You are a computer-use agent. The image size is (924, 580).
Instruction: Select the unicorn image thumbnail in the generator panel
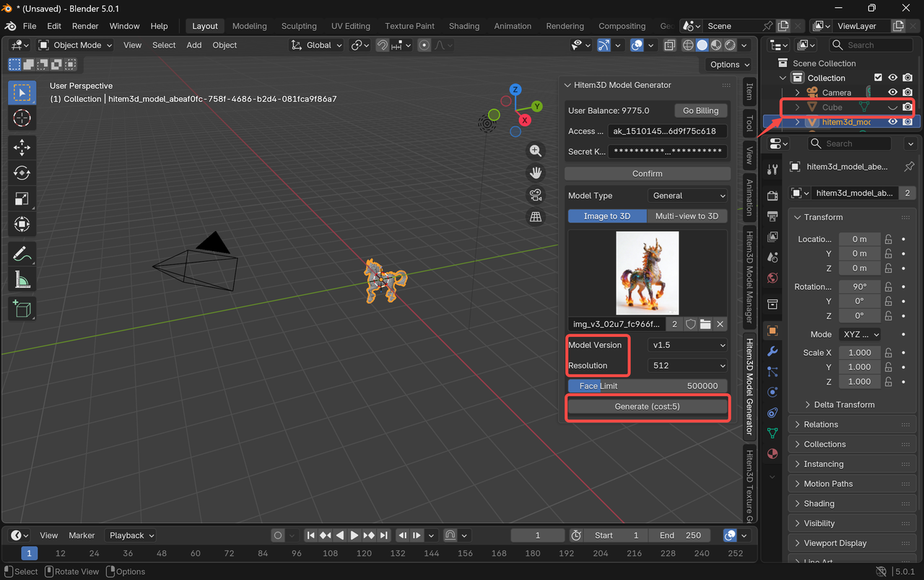coord(648,273)
